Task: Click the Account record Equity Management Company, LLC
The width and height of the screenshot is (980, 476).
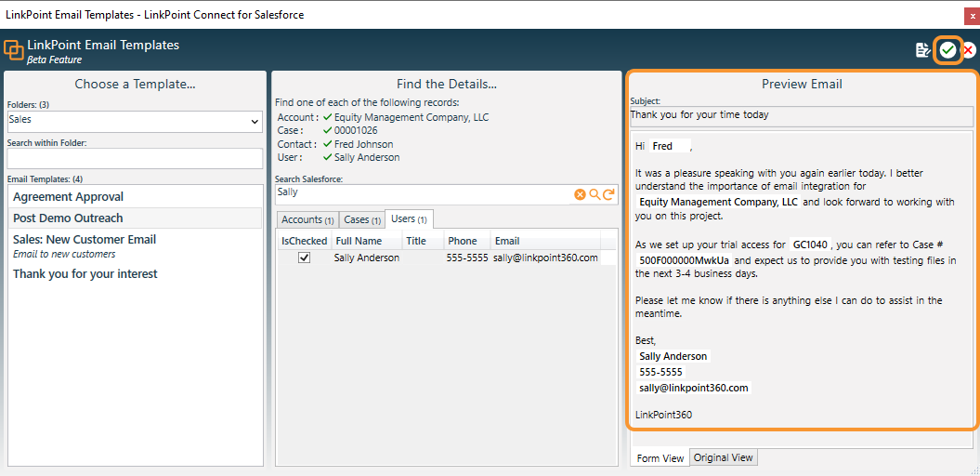Action: pyautogui.click(x=412, y=117)
